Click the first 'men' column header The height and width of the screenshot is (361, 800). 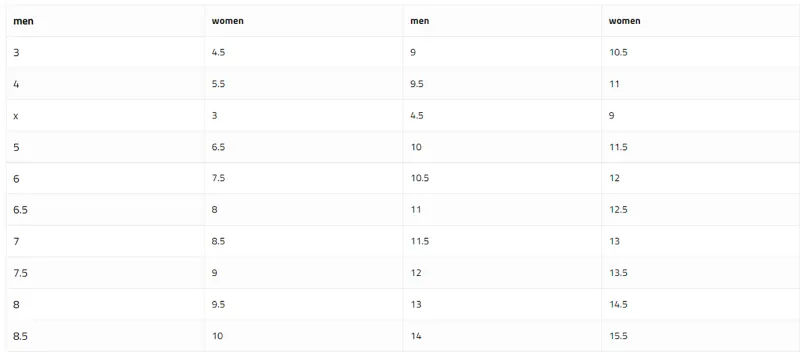pyautogui.click(x=105, y=21)
